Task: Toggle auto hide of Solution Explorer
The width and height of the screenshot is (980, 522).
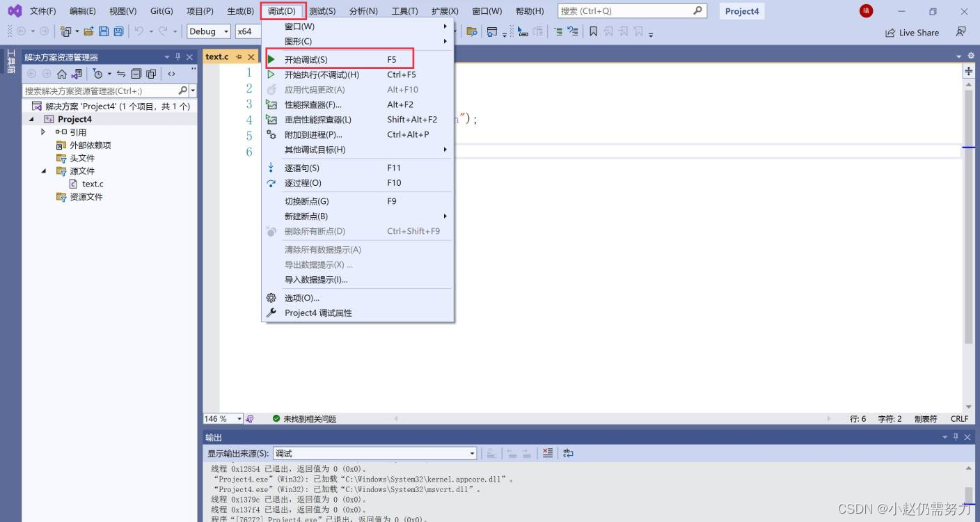Action: pos(178,57)
